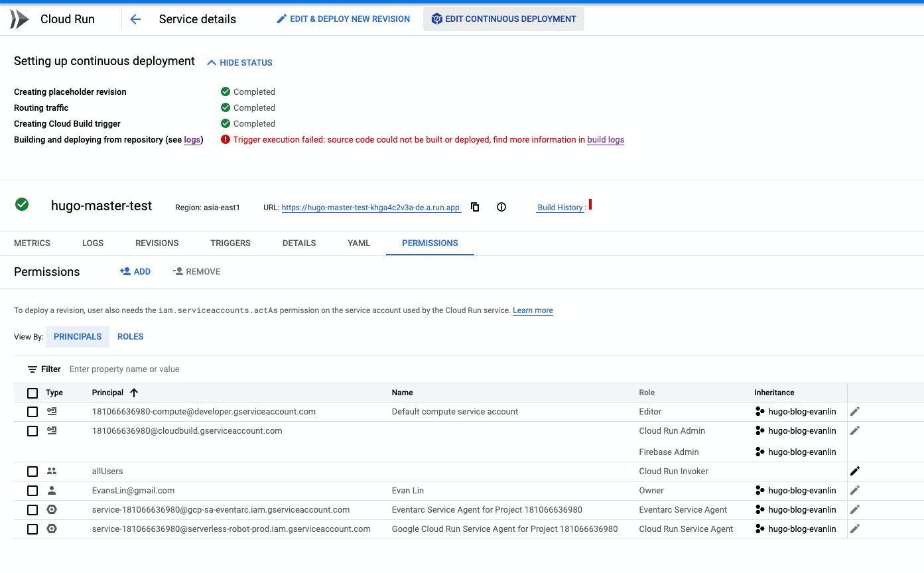The height and width of the screenshot is (573, 924).
Task: Click the Cloud Run Invoker role cell
Action: point(673,472)
